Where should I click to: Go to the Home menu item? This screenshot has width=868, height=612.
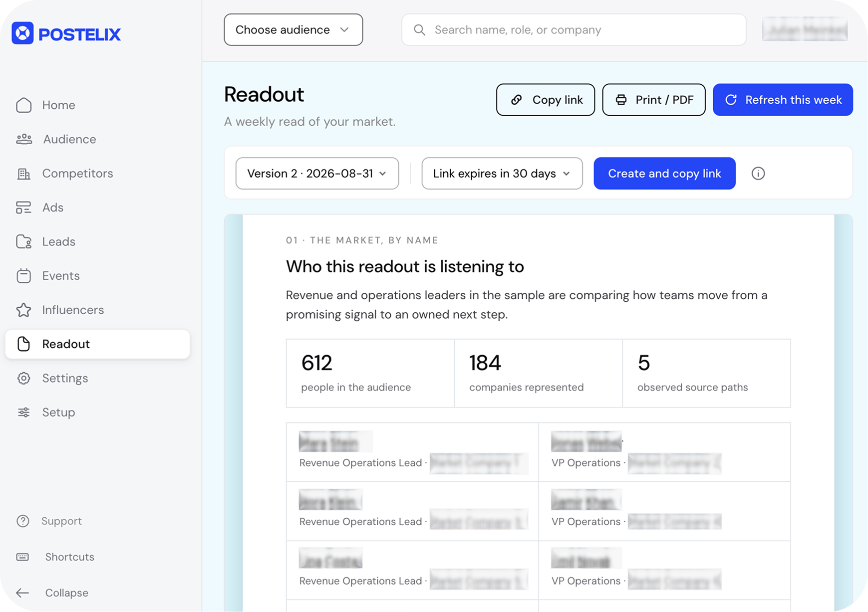coord(59,105)
